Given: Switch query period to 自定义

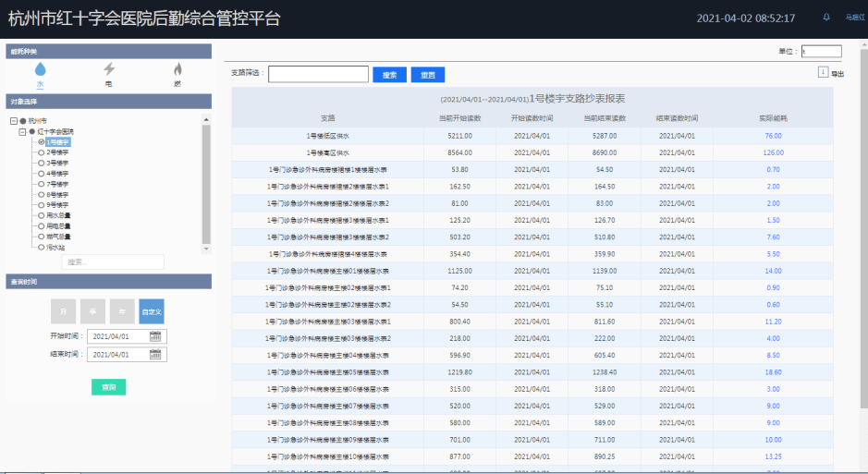Looking at the screenshot, I should 152,311.
